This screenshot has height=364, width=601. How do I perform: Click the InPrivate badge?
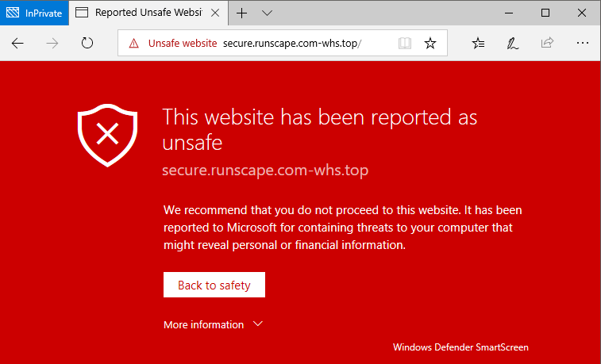click(x=34, y=13)
